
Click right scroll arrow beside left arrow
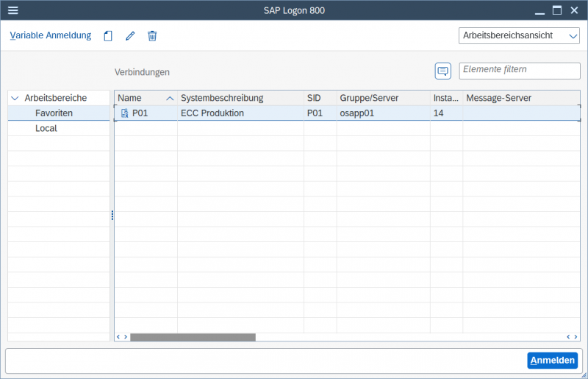126,337
